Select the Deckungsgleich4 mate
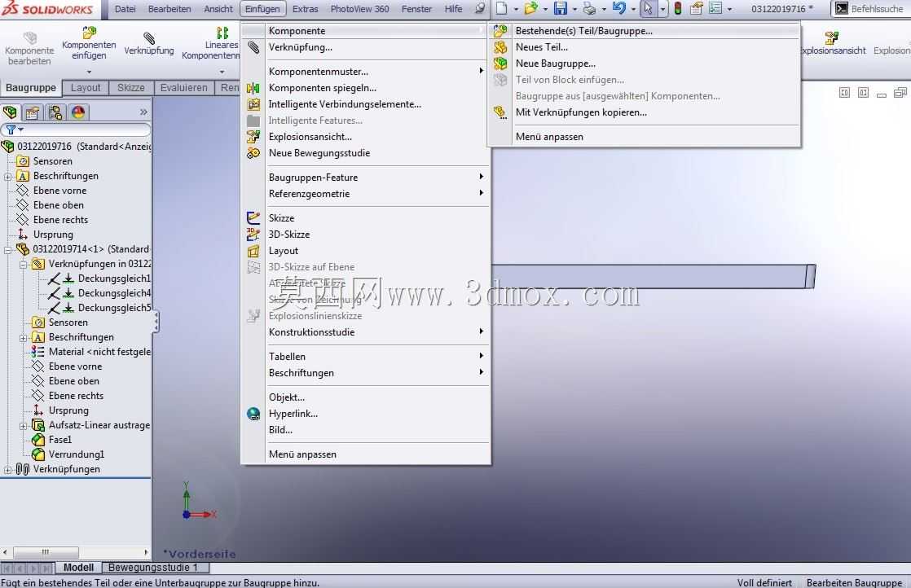Viewport: 911px width, 588px height. click(114, 293)
